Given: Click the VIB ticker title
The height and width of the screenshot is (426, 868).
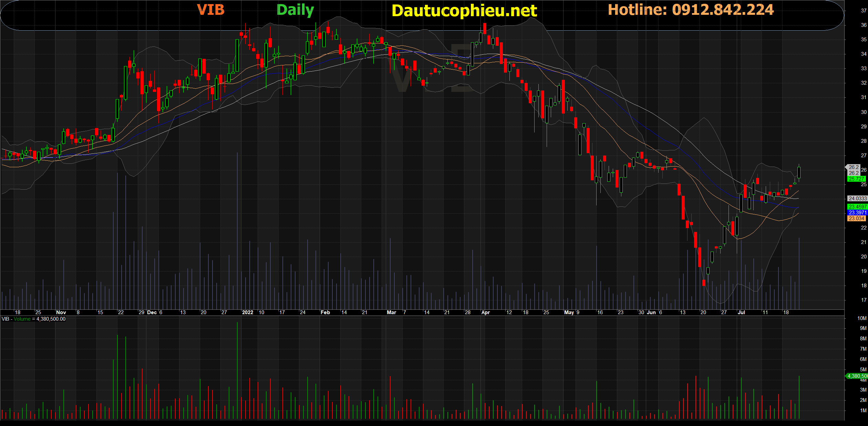Looking at the screenshot, I should pyautogui.click(x=210, y=10).
